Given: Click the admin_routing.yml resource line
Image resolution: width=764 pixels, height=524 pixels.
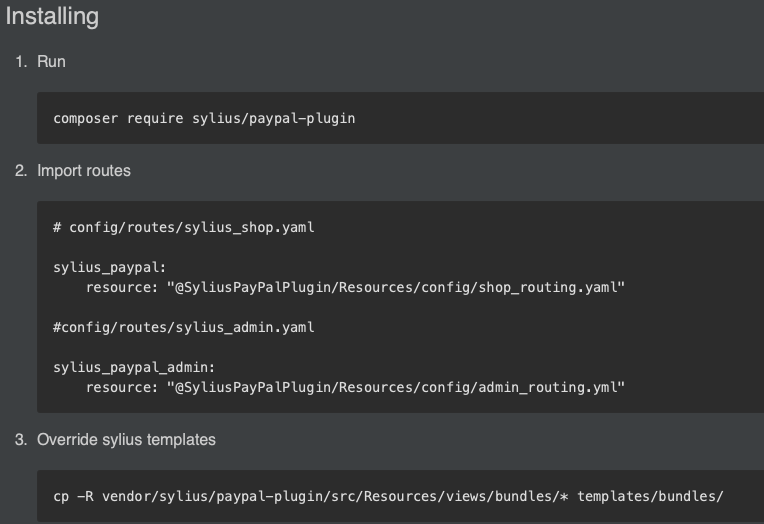Looking at the screenshot, I should 355,388.
